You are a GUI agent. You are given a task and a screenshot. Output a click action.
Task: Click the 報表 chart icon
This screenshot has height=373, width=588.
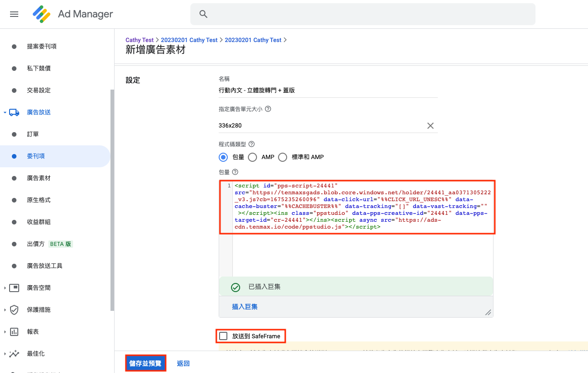point(14,331)
